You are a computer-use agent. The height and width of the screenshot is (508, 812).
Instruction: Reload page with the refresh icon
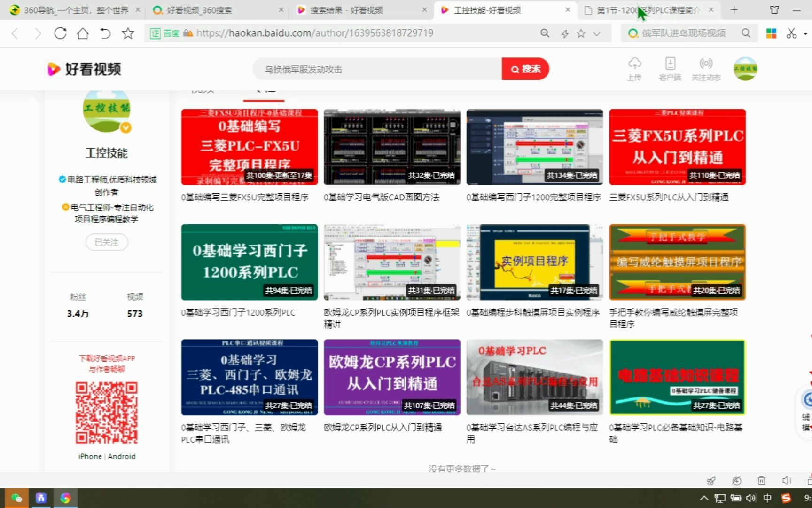click(x=60, y=33)
